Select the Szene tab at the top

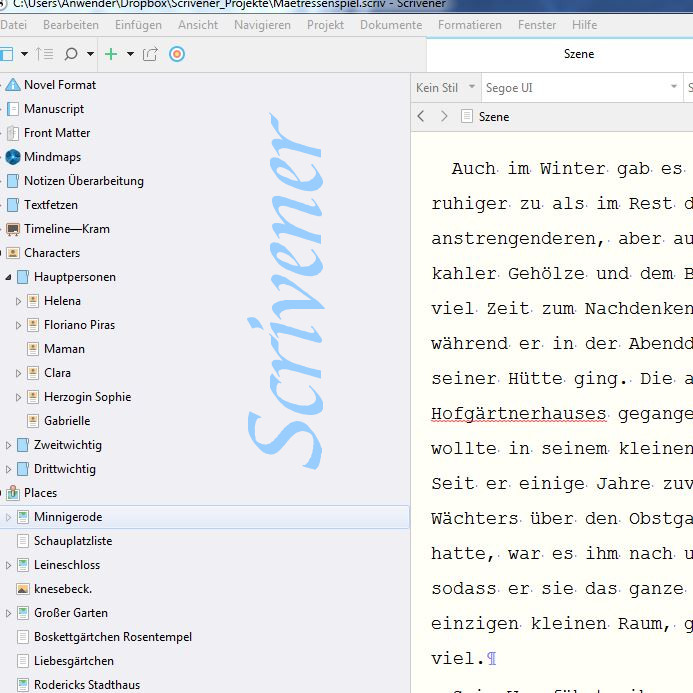coord(579,54)
